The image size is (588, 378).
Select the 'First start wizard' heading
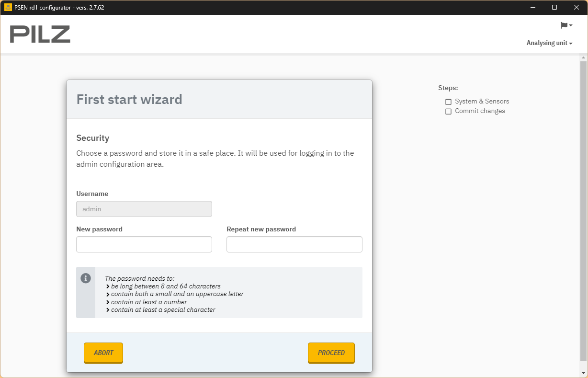[x=129, y=100]
